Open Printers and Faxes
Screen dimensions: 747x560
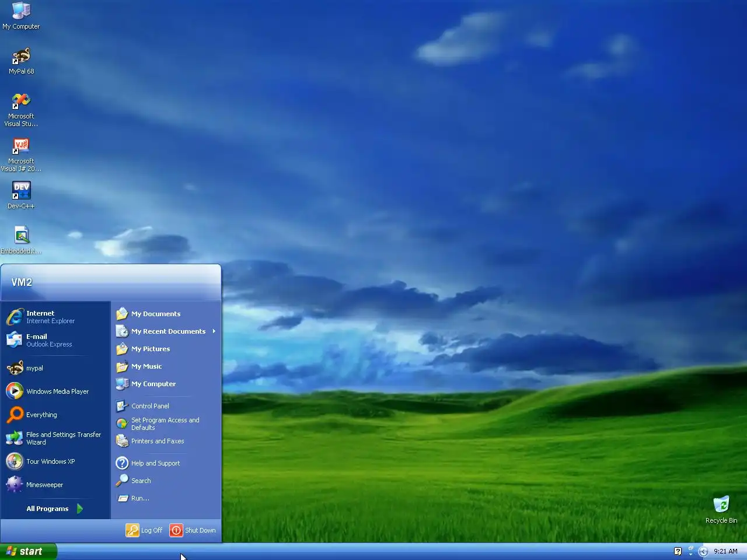click(x=166, y=441)
